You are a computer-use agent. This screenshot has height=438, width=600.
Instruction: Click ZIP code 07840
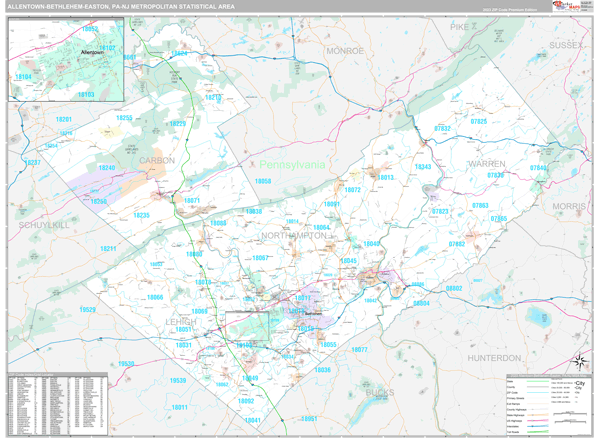[538, 168]
